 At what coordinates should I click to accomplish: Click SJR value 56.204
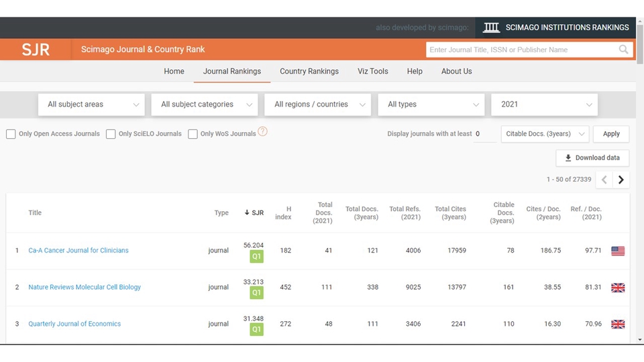pos(254,245)
